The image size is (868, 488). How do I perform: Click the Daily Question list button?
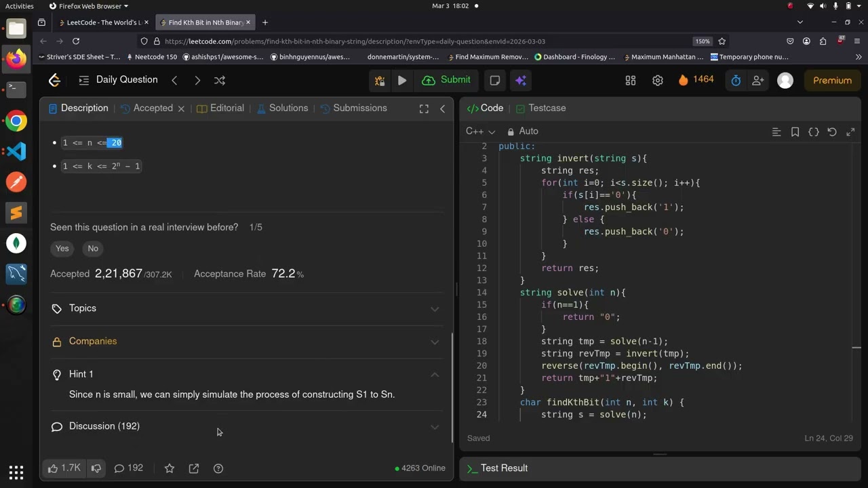point(118,80)
